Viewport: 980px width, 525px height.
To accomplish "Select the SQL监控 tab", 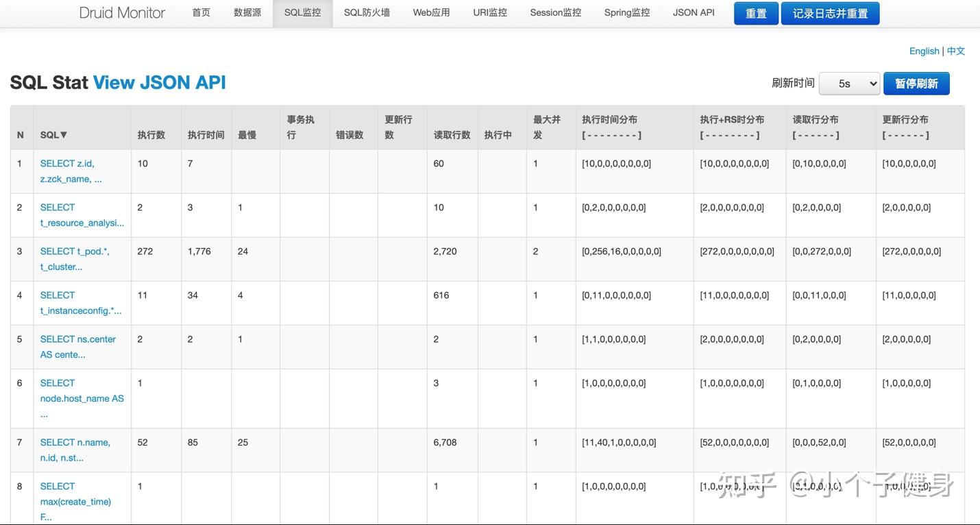I will 302,12.
